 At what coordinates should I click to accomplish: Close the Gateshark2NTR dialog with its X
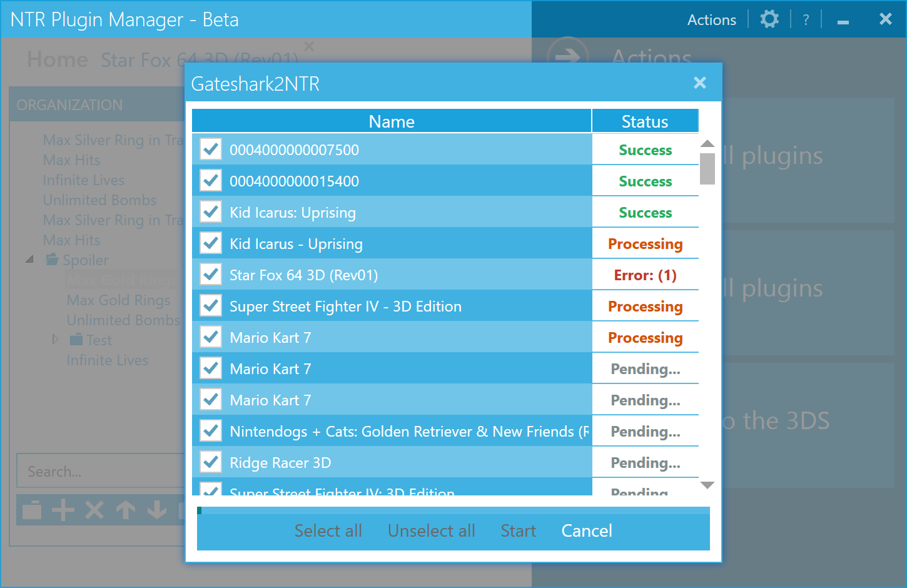700,83
